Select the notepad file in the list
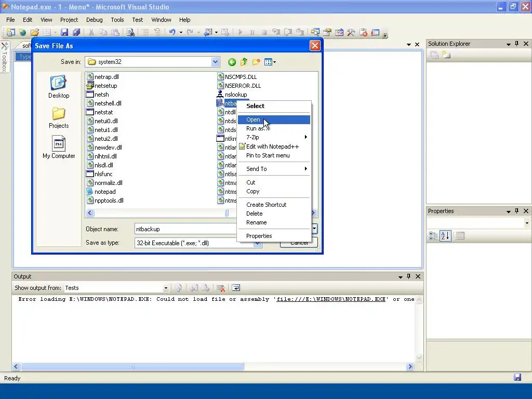Screen dimensions: 532x399 101,192
